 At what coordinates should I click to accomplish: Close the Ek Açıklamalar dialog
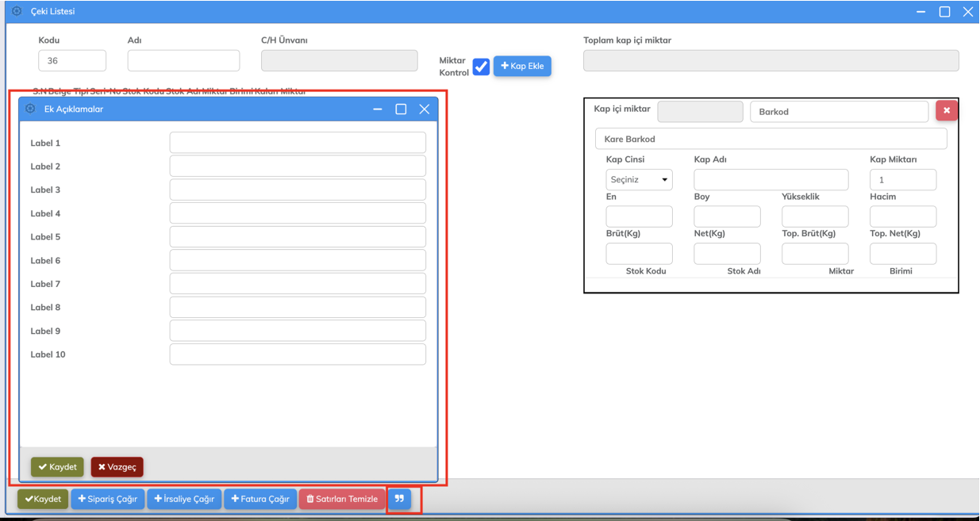point(425,109)
